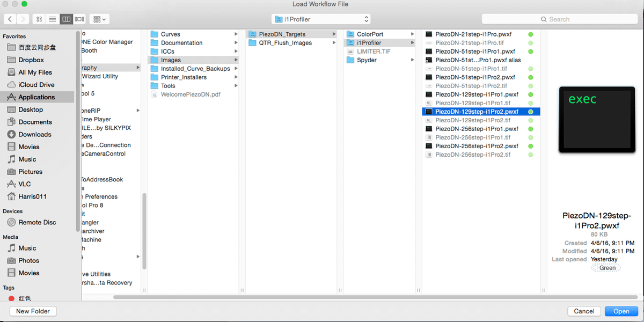Select PiezoDN-51st...Pro1.pwxf alias

[x=478, y=60]
